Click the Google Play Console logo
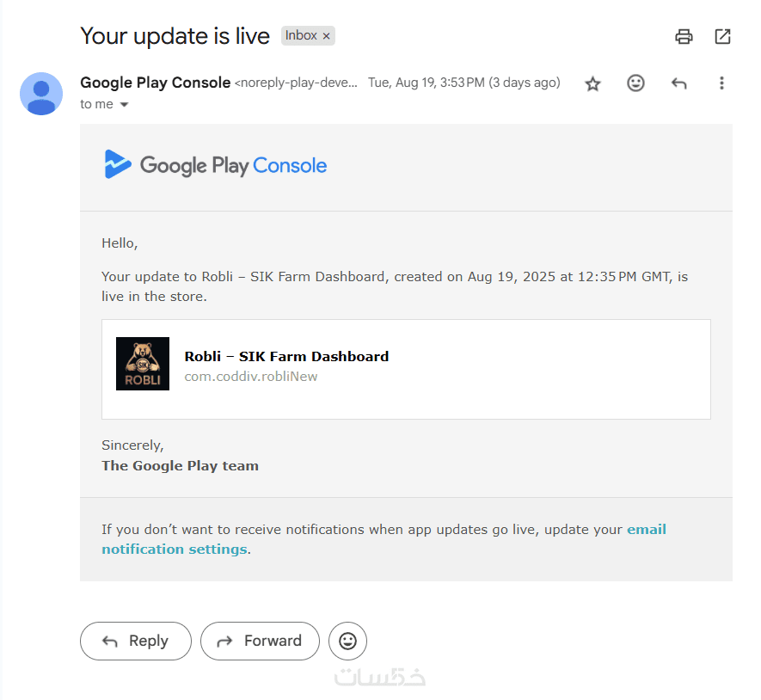 (x=216, y=165)
